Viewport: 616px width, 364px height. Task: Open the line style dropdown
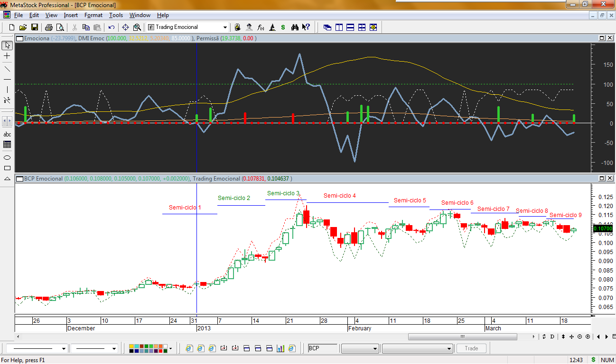coord(64,348)
